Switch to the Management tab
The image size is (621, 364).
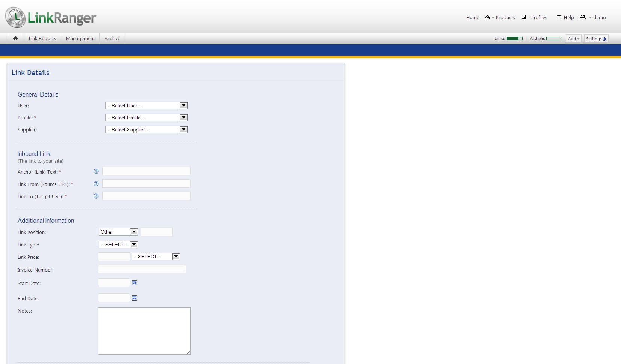(80, 38)
